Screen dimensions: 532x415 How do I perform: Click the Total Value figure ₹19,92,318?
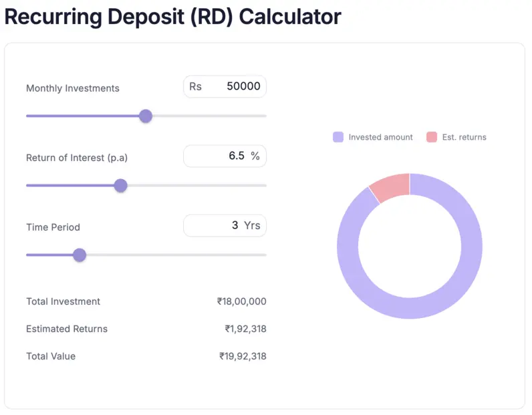[x=243, y=356]
